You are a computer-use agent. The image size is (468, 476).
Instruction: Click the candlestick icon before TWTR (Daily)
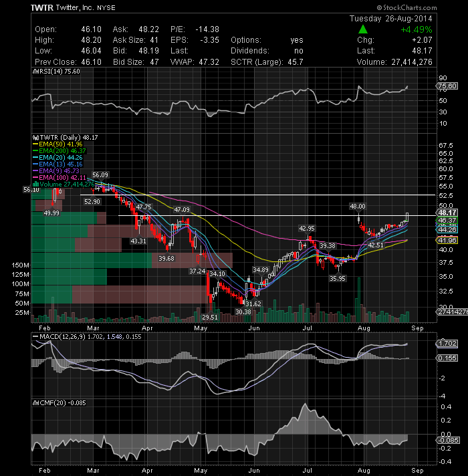36,138
